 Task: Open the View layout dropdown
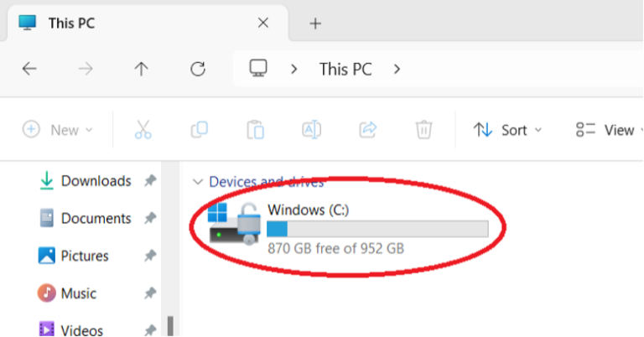tap(610, 130)
